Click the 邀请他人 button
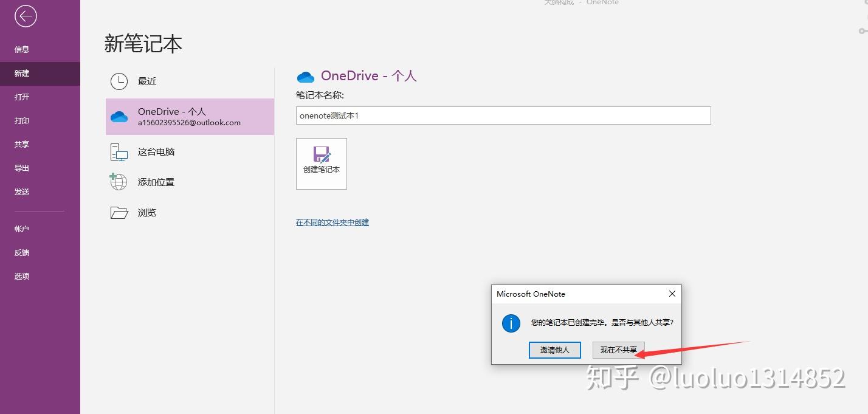The image size is (868, 414). (555, 350)
